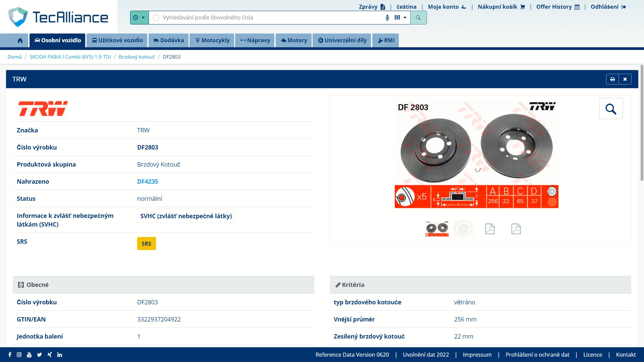Image resolution: width=644 pixels, height=362 pixels.
Task: Open Prohlášení o ochraně dat link
Action: click(537, 355)
